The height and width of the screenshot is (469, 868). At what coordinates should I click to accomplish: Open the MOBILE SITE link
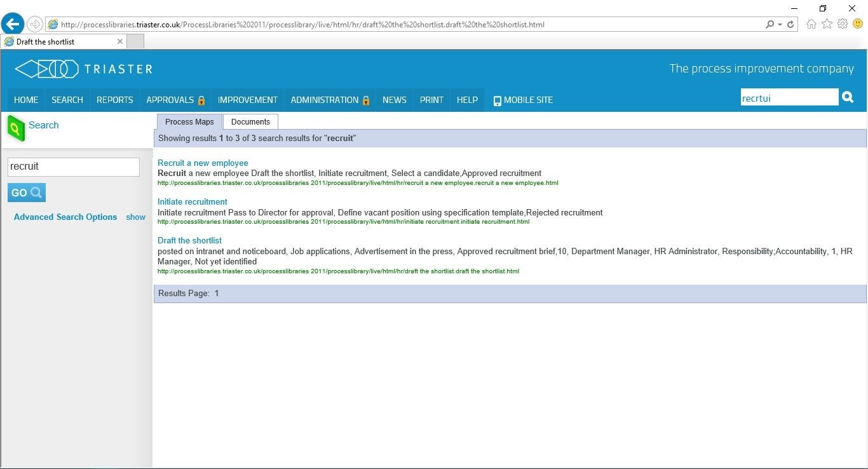[x=523, y=100]
